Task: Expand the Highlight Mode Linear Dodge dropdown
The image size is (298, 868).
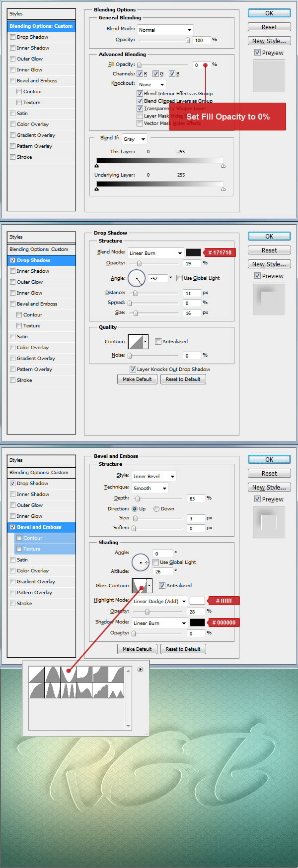Action: 159,601
